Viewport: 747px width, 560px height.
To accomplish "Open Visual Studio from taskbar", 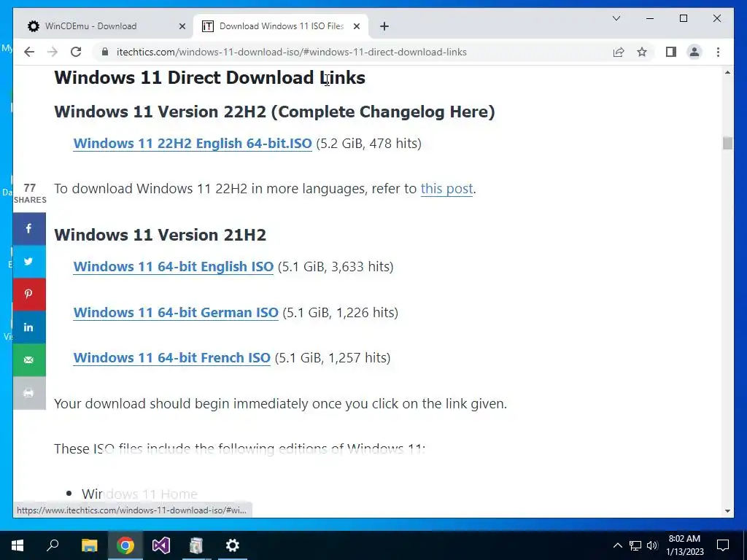I will (161, 545).
